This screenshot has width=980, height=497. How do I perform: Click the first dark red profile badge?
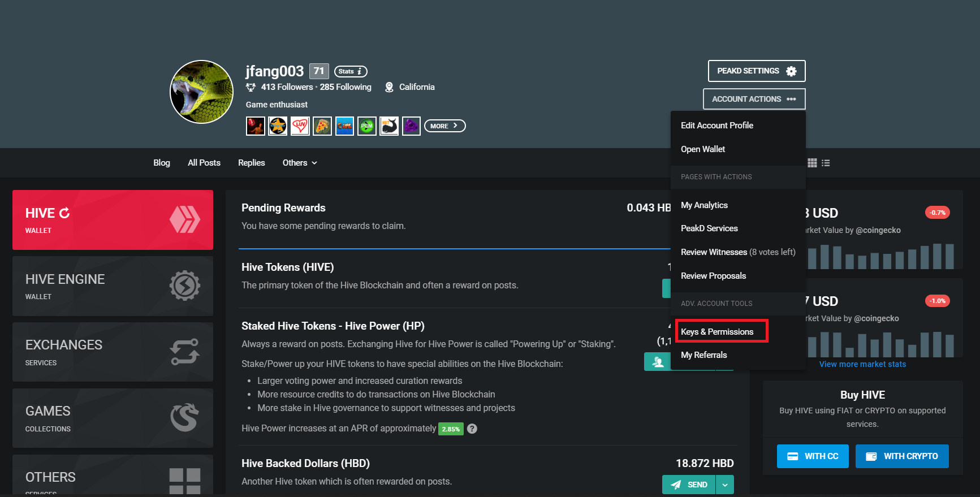click(x=256, y=126)
